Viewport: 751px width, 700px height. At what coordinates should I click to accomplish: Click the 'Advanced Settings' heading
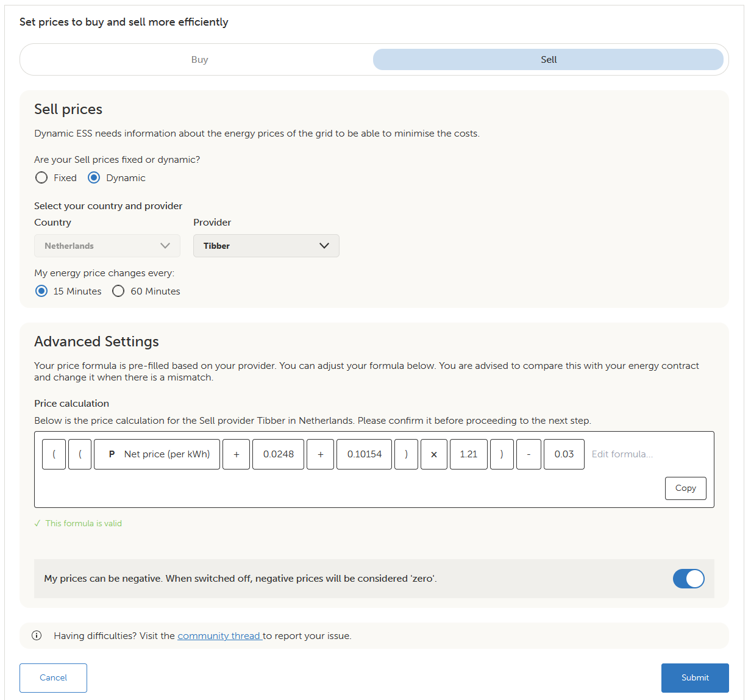pyautogui.click(x=96, y=341)
